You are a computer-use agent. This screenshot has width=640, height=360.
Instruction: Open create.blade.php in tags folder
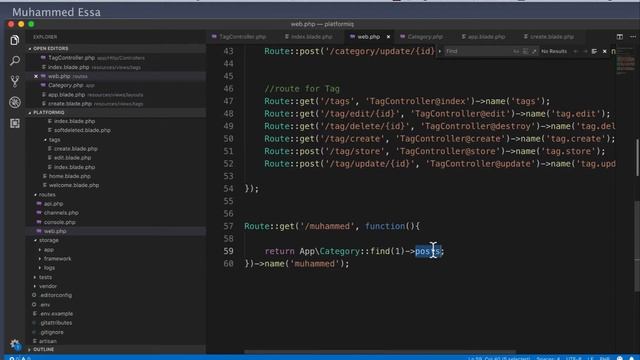pos(76,149)
